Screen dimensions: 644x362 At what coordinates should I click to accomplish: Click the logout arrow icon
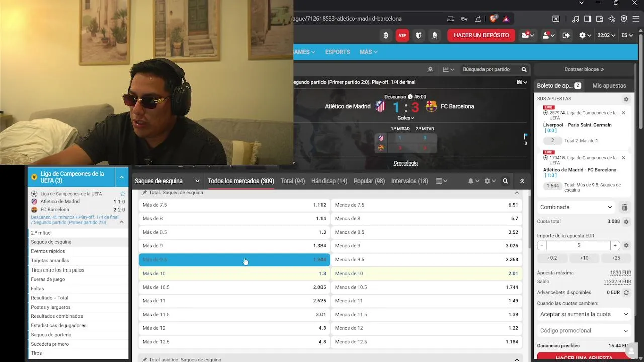point(566,35)
